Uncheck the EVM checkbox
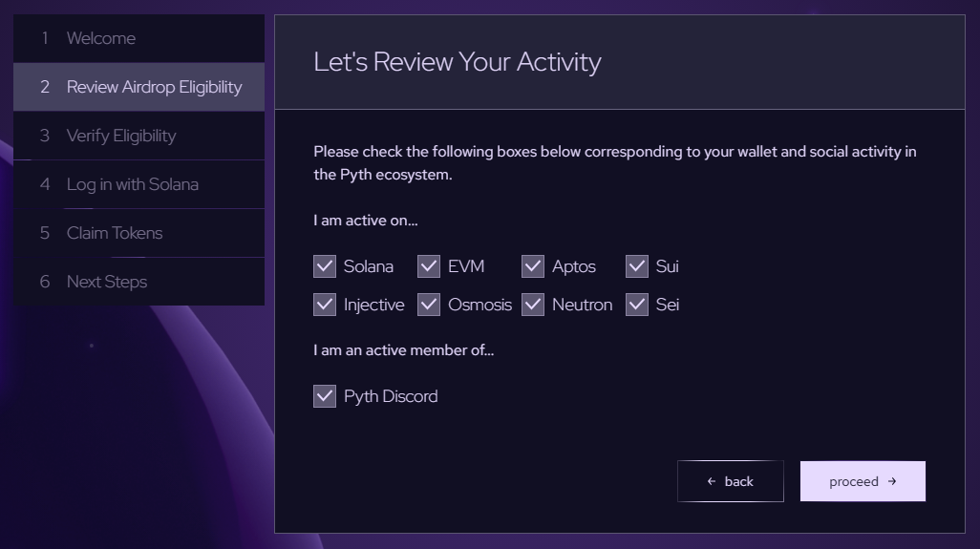The image size is (980, 549). (429, 266)
